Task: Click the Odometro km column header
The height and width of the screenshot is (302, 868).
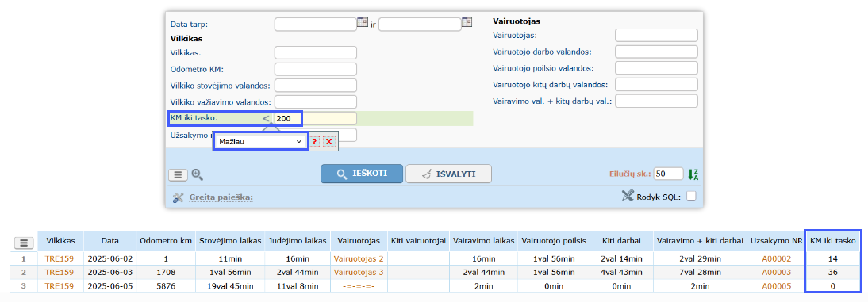Action: coord(166,241)
